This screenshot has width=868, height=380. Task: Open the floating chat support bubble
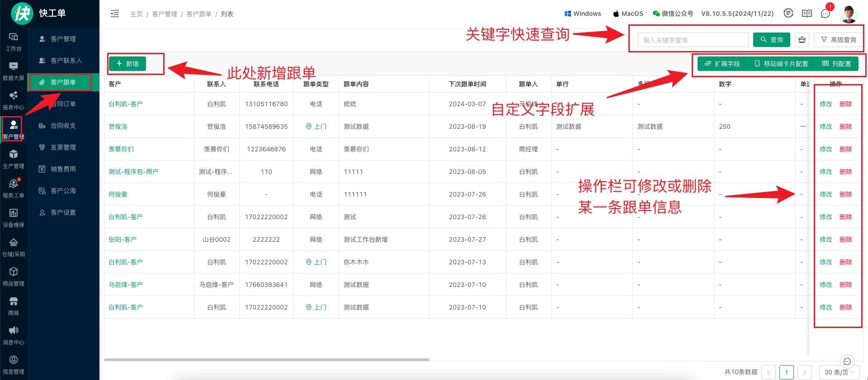tap(847, 361)
